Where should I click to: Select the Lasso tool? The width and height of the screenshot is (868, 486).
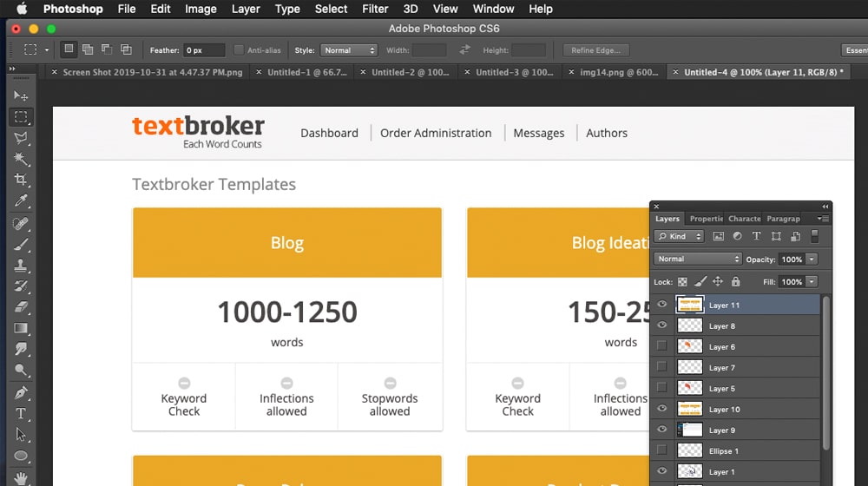point(21,138)
